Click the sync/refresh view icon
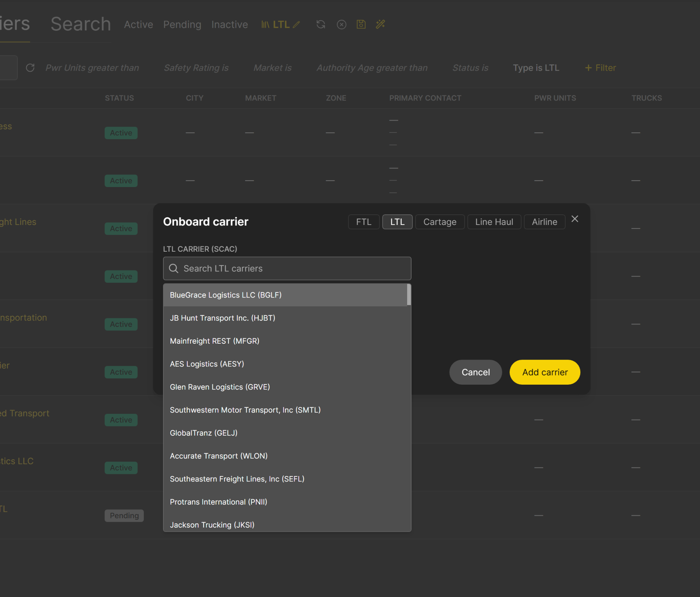The width and height of the screenshot is (700, 597). point(321,24)
